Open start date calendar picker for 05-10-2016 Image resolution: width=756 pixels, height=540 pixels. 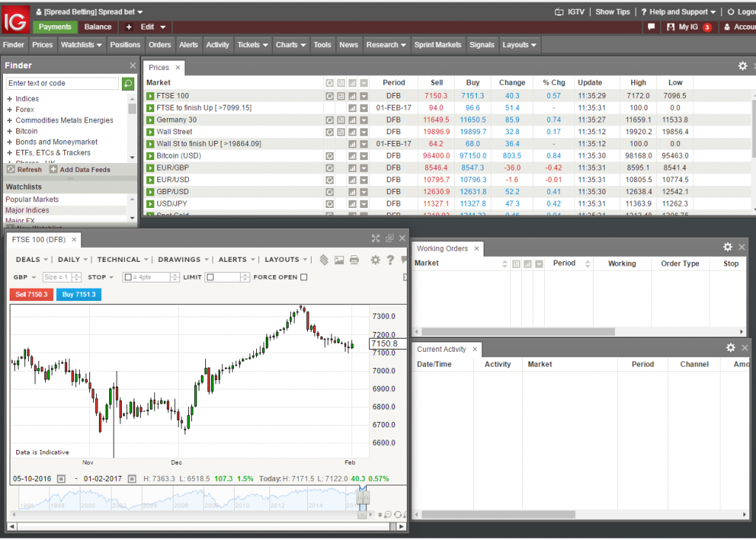61,479
